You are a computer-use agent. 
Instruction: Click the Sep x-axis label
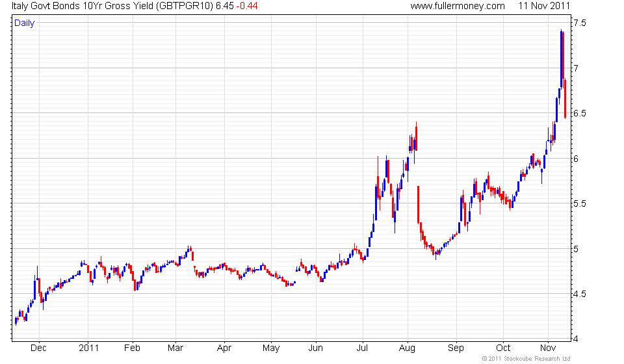[456, 348]
